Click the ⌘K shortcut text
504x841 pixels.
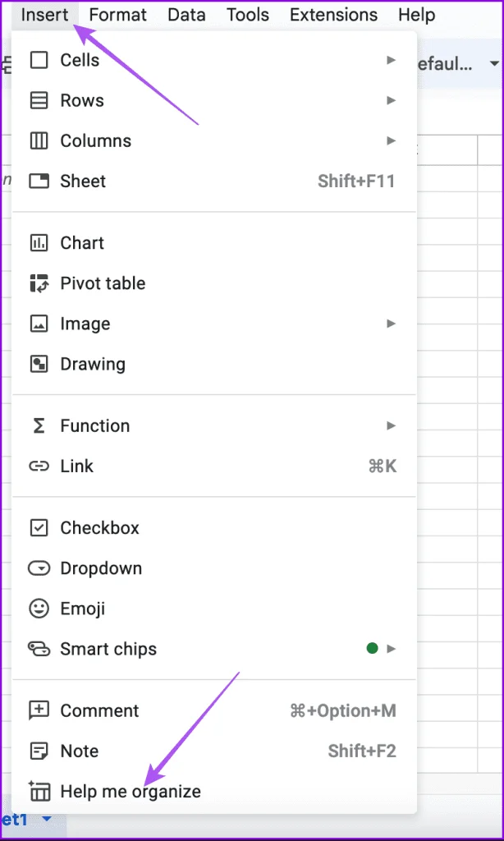[x=383, y=466]
